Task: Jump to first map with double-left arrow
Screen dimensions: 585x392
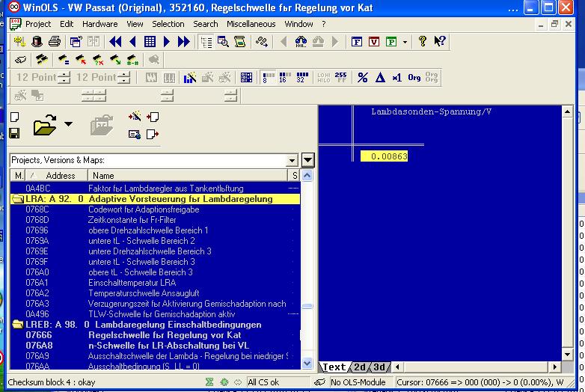Action: click(115, 41)
